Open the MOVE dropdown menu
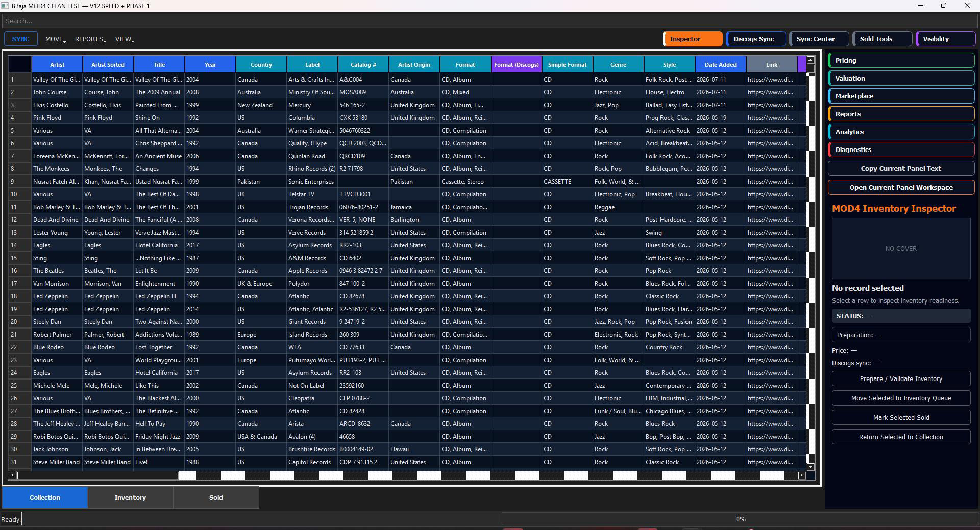Image resolution: width=980 pixels, height=530 pixels. [x=55, y=39]
